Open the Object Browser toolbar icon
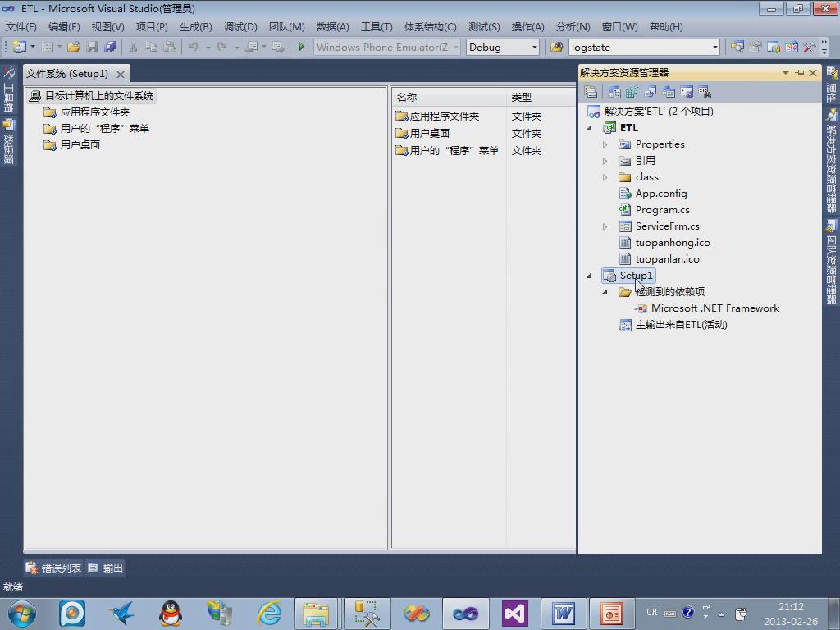 [x=774, y=47]
